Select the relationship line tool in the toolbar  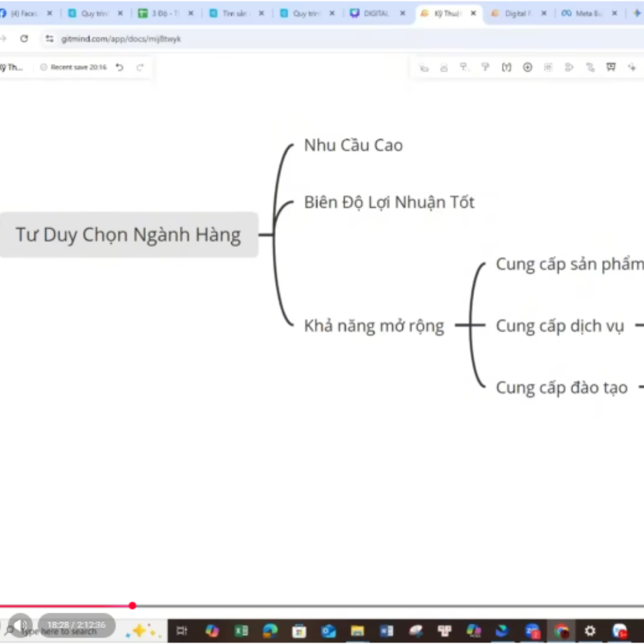click(x=590, y=67)
